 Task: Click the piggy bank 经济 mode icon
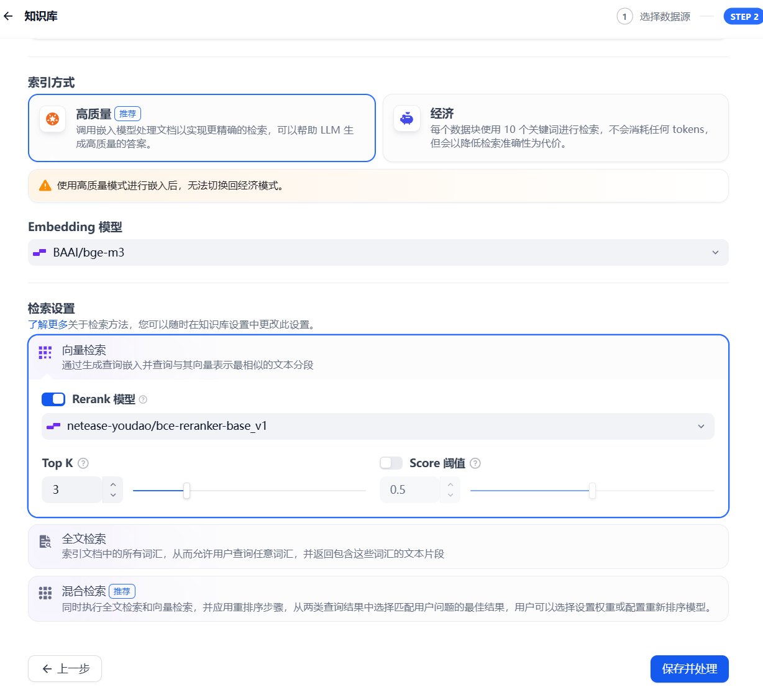[x=407, y=119]
